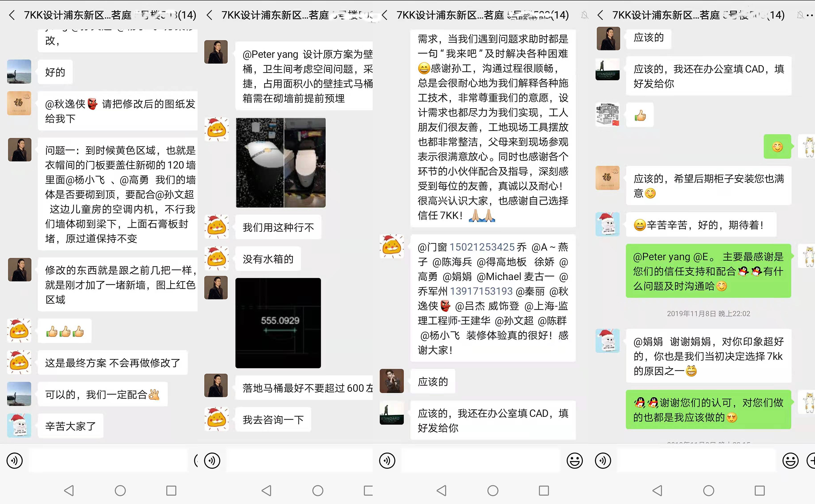Tap the back arrow in the second chat
The width and height of the screenshot is (815, 504).
[209, 15]
